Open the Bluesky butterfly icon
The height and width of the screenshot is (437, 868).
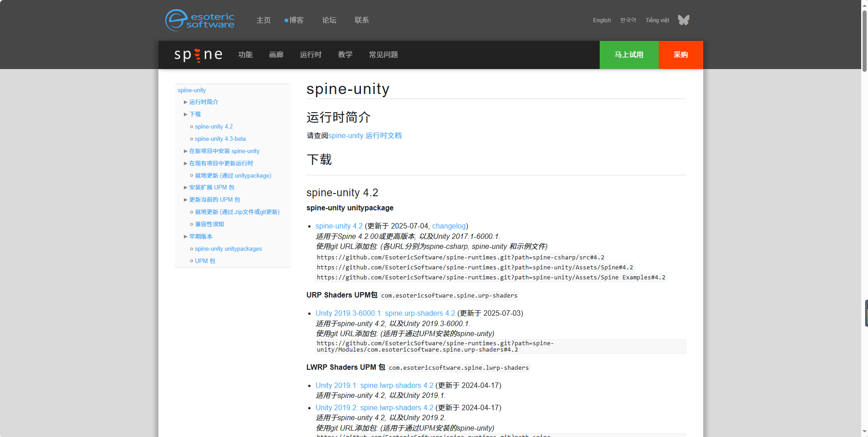tap(684, 20)
